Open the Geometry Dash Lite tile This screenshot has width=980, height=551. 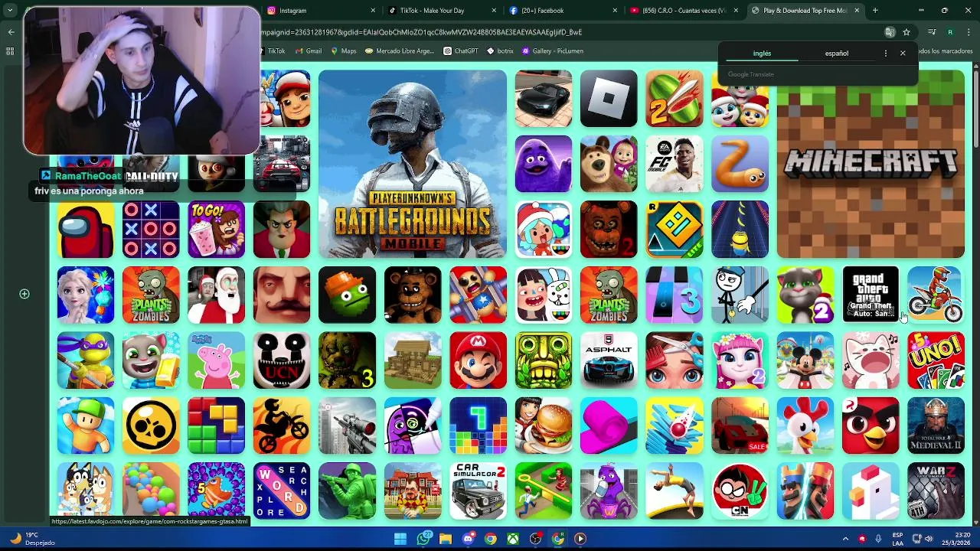point(674,230)
